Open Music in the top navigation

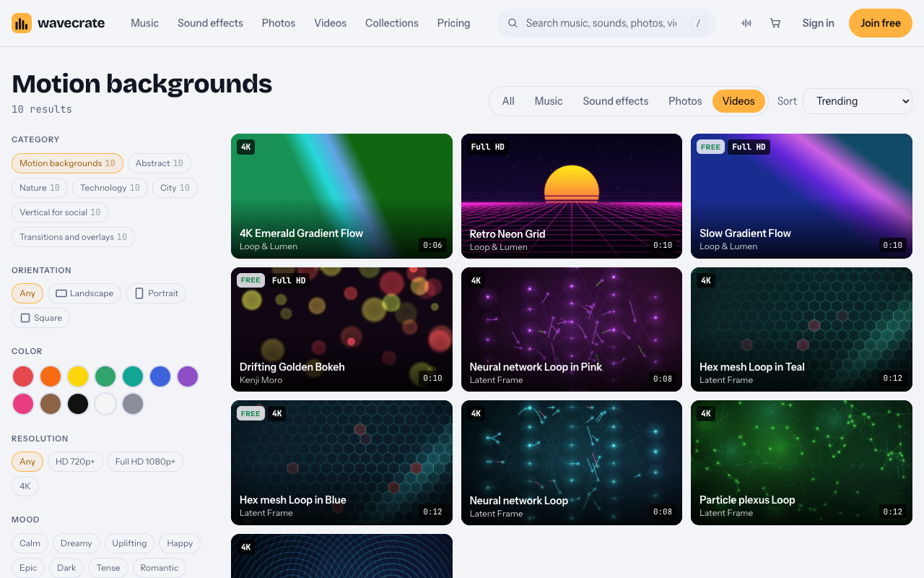[144, 23]
